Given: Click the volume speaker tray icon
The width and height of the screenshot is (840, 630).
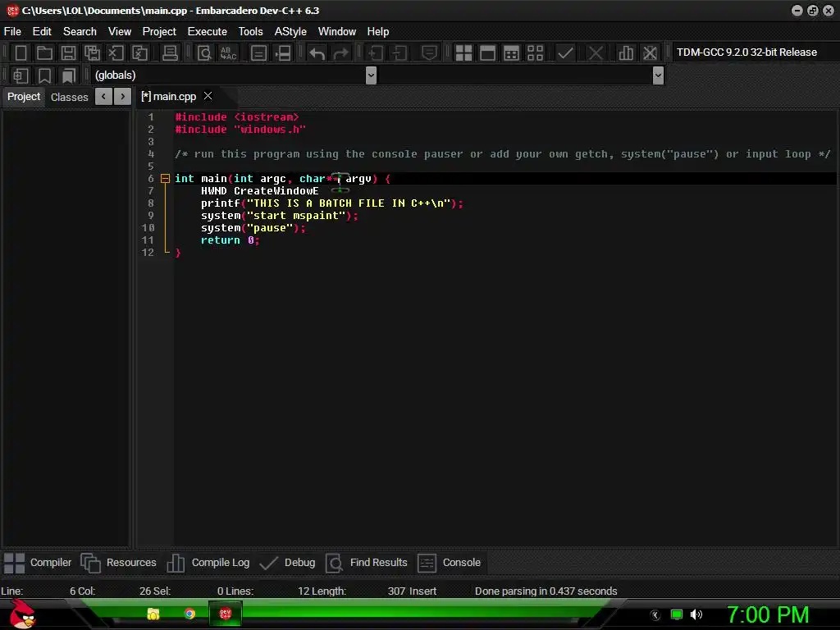Looking at the screenshot, I should click(696, 614).
